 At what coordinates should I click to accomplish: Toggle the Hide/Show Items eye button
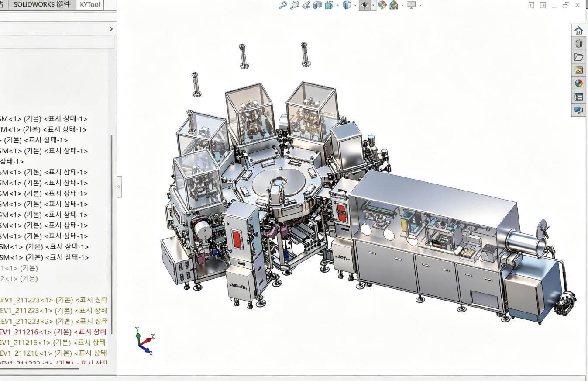364,5
